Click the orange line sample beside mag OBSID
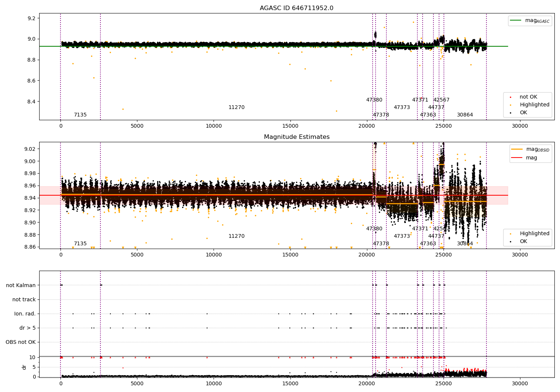Viewport: 560px width, 392px height. point(517,149)
